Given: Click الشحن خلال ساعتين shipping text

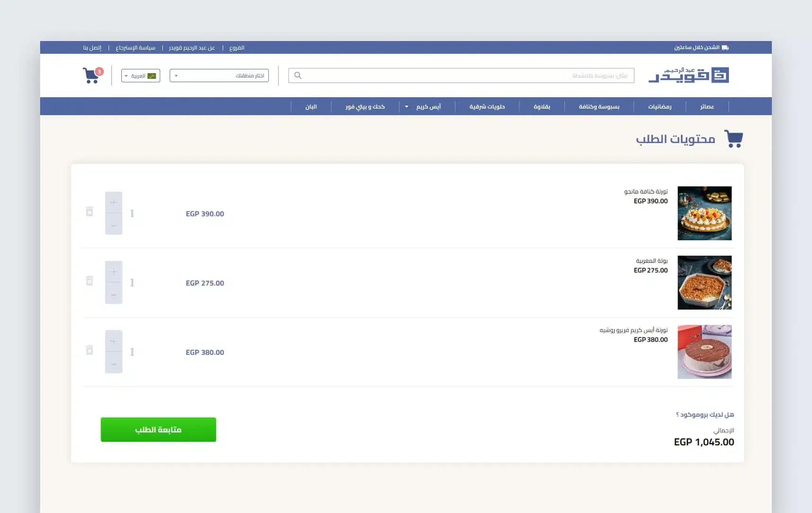Looking at the screenshot, I should coord(697,48).
